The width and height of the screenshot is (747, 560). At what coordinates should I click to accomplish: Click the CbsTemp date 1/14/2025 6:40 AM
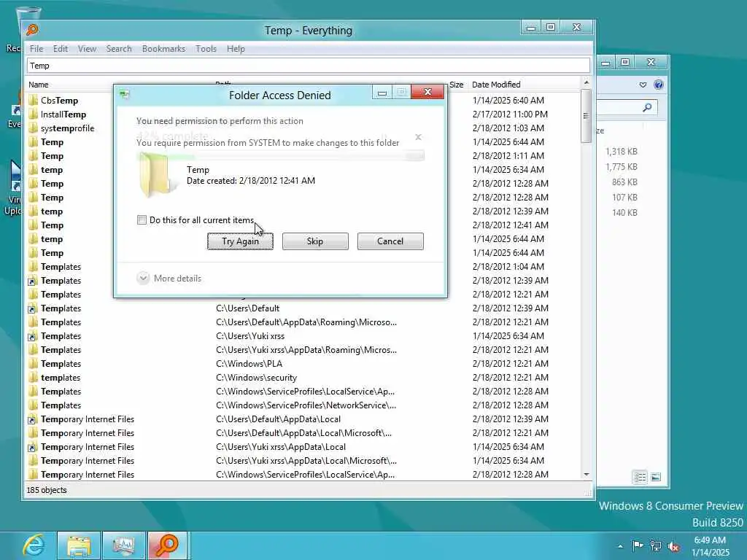(508, 101)
